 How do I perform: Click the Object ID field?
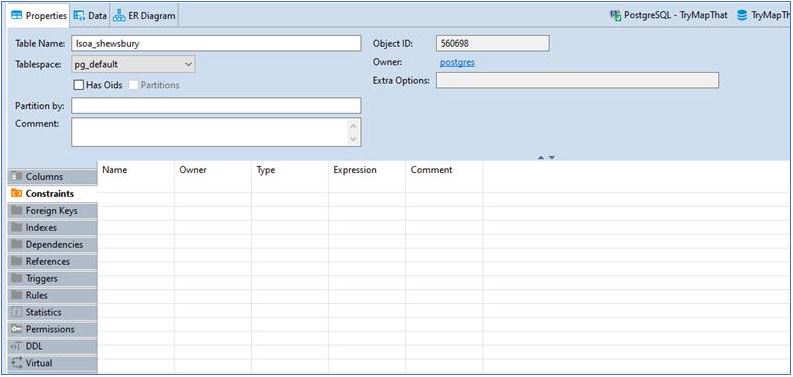point(493,44)
